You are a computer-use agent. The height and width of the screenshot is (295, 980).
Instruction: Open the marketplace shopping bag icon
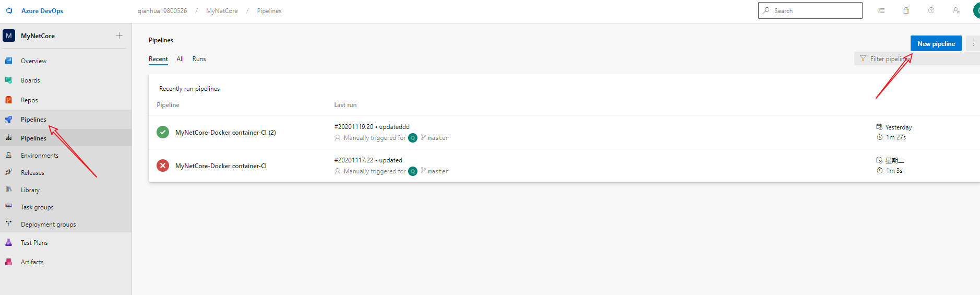(906, 10)
